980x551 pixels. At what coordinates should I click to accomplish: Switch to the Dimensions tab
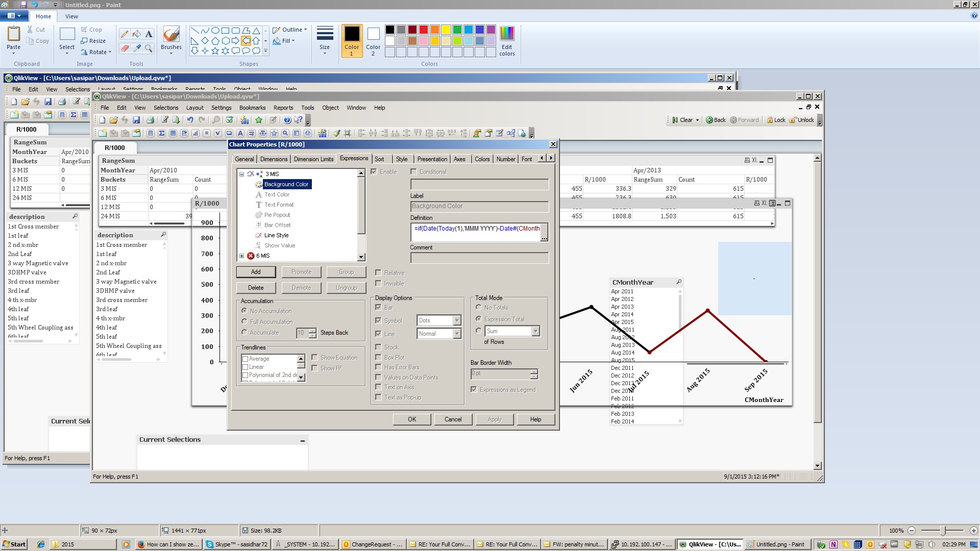click(x=274, y=159)
